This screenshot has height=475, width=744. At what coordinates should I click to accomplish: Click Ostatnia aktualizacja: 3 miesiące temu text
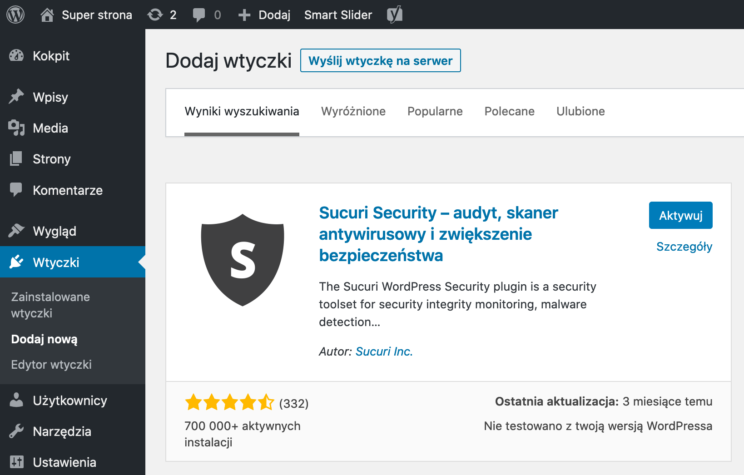click(x=604, y=401)
